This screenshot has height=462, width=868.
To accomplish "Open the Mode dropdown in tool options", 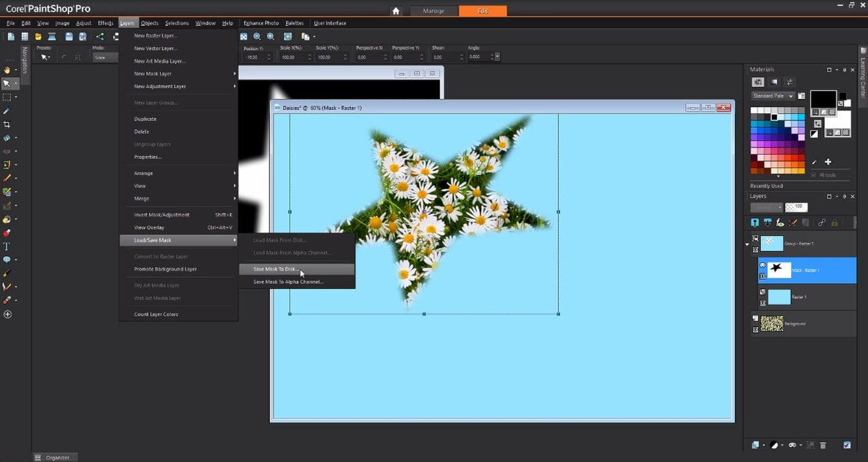I will pyautogui.click(x=106, y=58).
